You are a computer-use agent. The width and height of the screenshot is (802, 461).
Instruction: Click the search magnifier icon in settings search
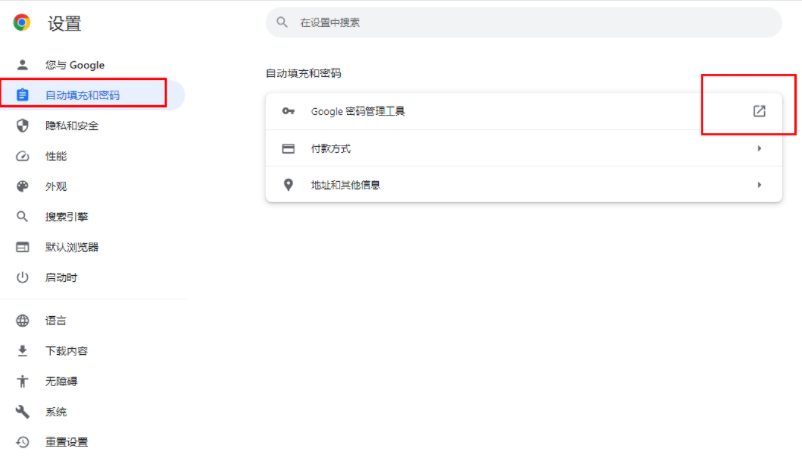pos(282,22)
